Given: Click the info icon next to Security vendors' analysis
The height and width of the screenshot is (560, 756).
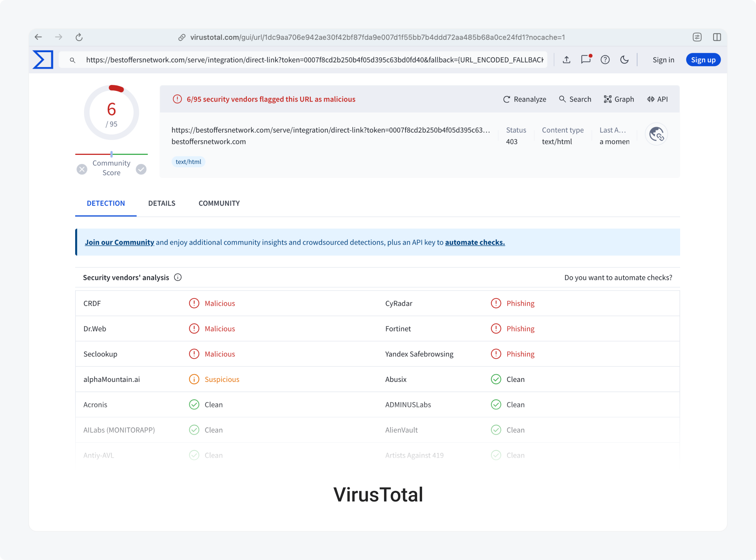Looking at the screenshot, I should [178, 277].
